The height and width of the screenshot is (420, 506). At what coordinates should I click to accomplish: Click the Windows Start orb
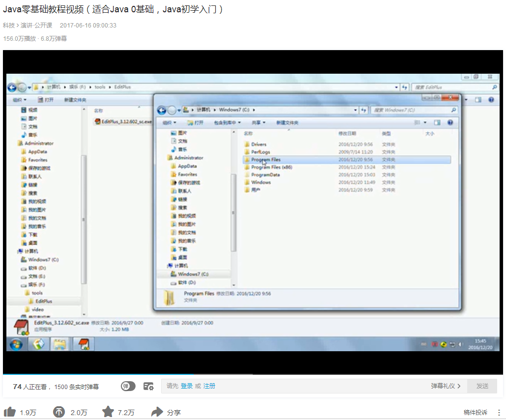click(x=16, y=344)
